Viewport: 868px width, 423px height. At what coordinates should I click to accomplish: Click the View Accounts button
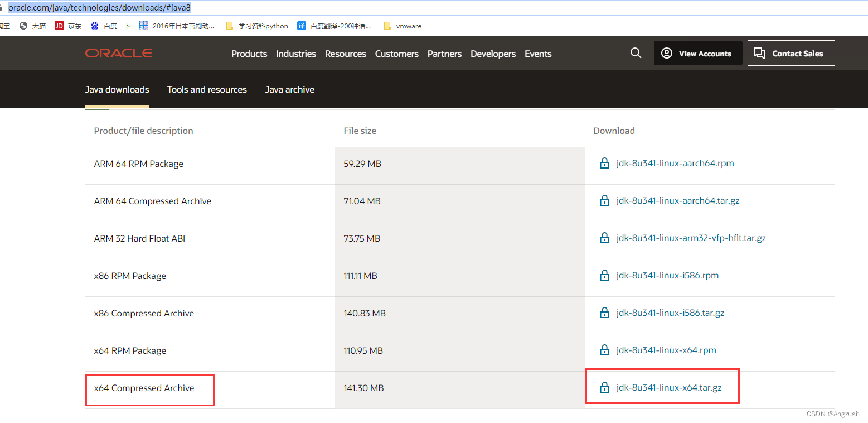(x=698, y=53)
